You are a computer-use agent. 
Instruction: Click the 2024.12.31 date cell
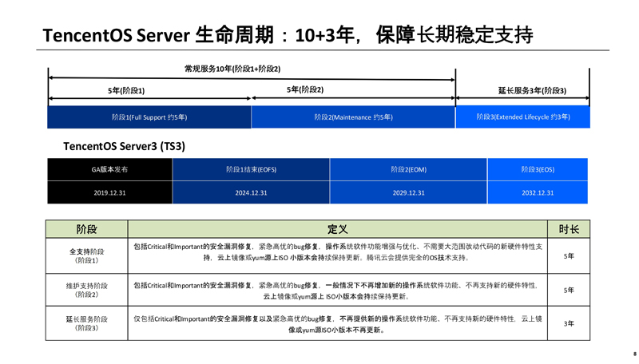[252, 192]
